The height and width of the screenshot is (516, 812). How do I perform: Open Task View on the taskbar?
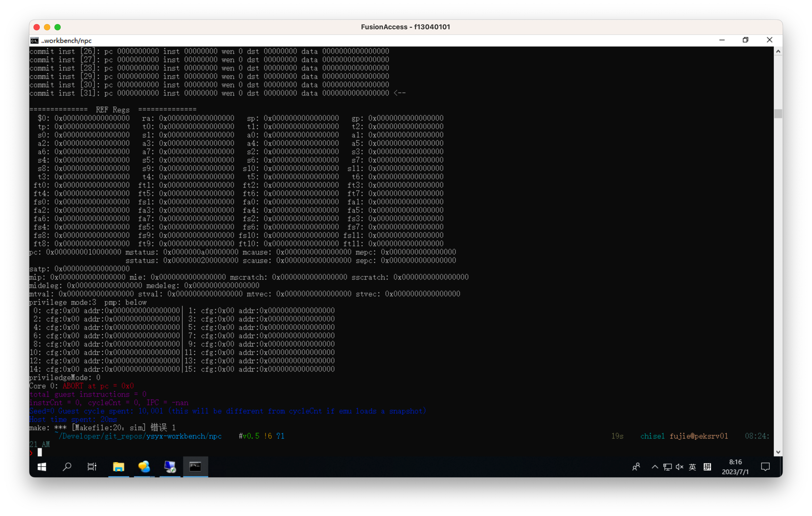tap(92, 467)
